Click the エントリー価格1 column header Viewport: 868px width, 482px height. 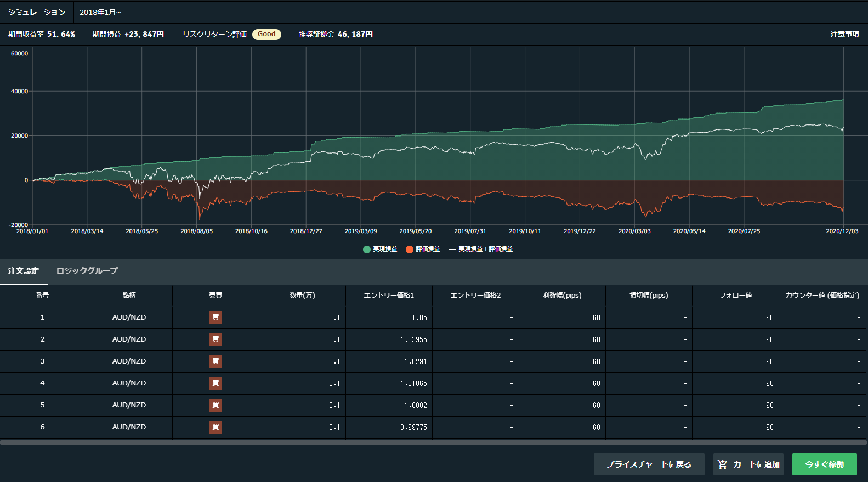pyautogui.click(x=389, y=296)
